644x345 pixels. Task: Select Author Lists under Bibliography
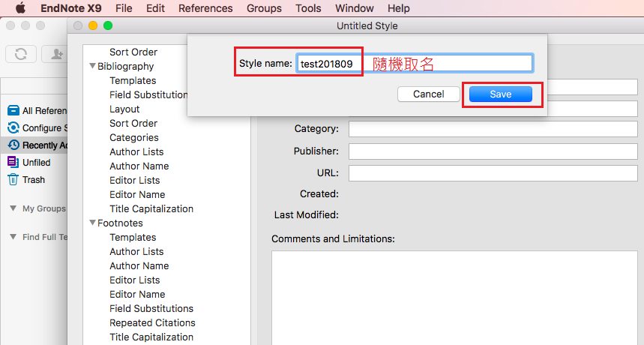[136, 152]
